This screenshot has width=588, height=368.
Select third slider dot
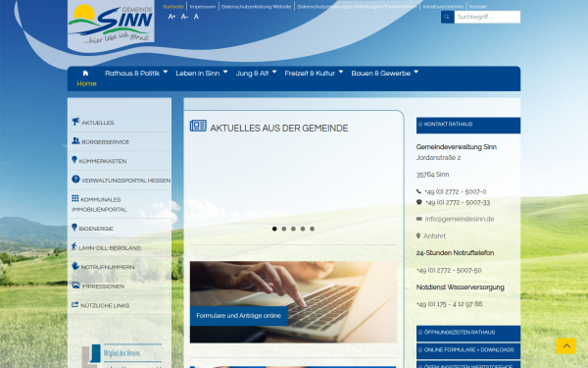[x=293, y=229]
